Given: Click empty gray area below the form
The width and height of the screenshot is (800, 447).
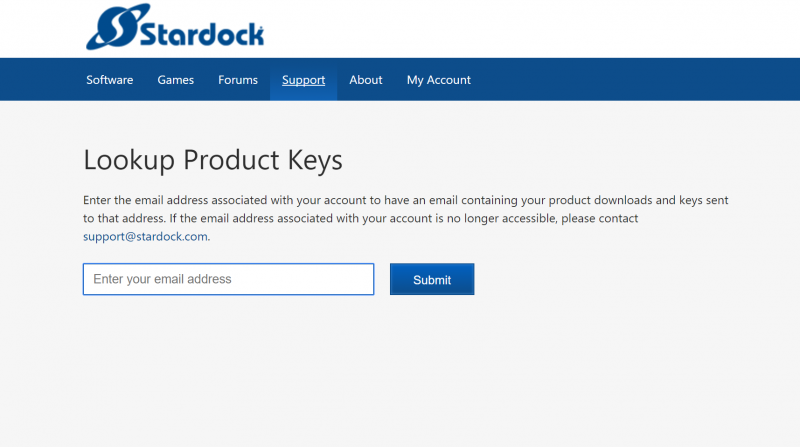Looking at the screenshot, I should [400, 380].
